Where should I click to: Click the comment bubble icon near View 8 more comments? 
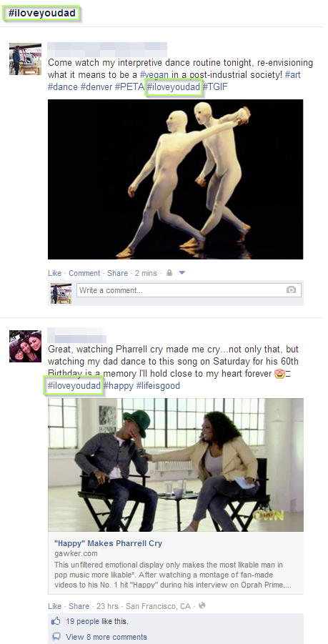pyautogui.click(x=56, y=637)
